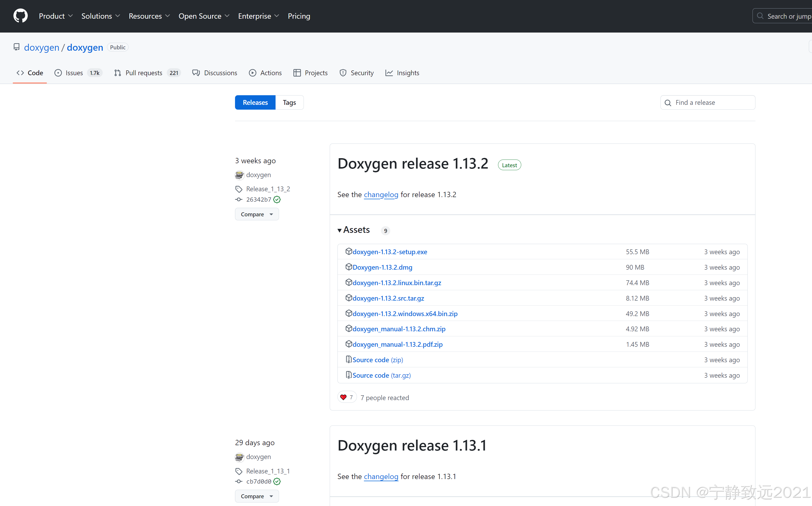Screen dimensions: 812x506
Task: Open the Projects tab
Action: pyautogui.click(x=311, y=73)
